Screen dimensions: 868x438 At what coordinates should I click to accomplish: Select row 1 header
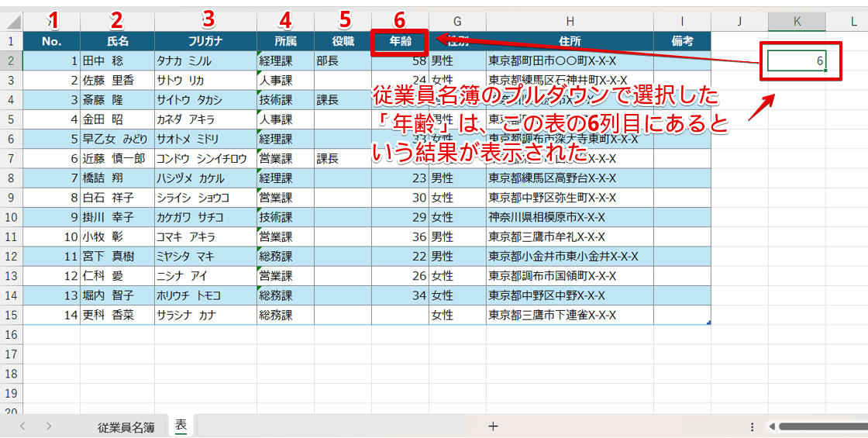tap(12, 41)
